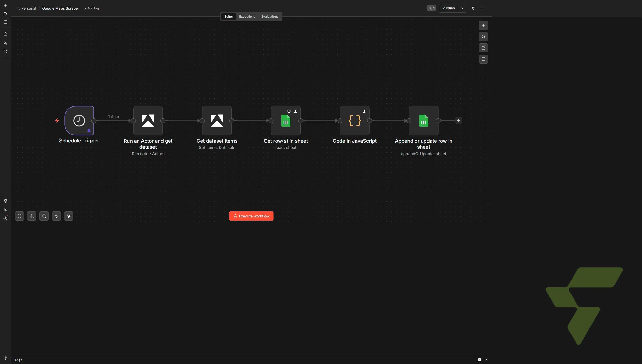Viewport: 642px width, 364px height.
Task: Click the tidy up workflow button
Action: (69, 216)
